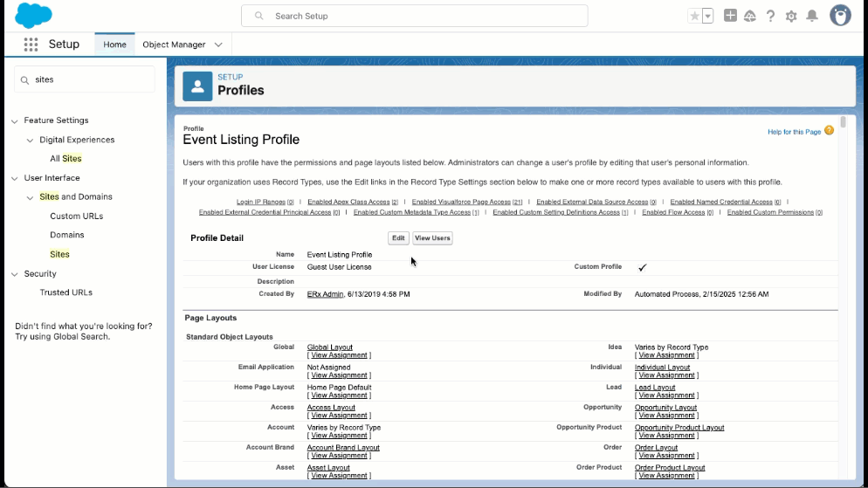Open the Object Manager tab

[174, 45]
